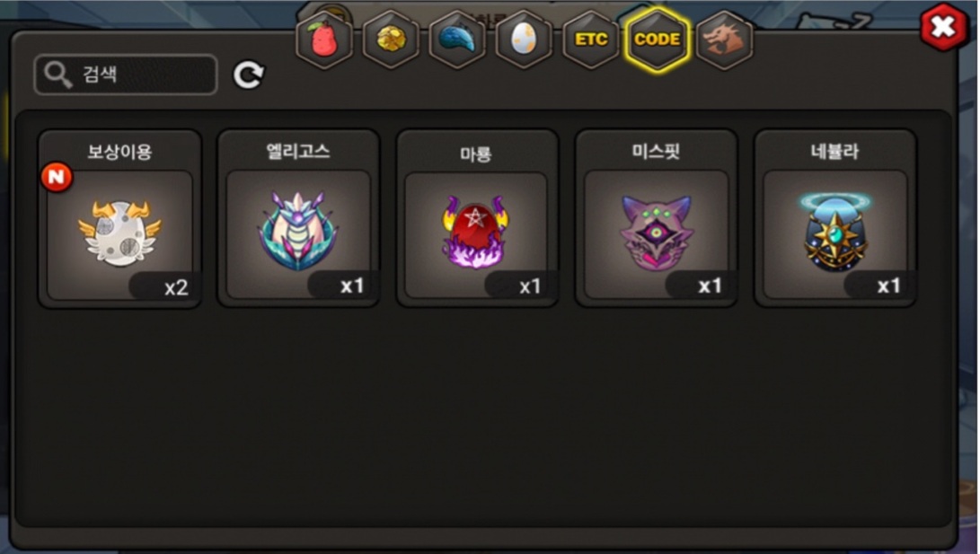Click the 검색 search field
The image size is (980, 554).
point(126,75)
